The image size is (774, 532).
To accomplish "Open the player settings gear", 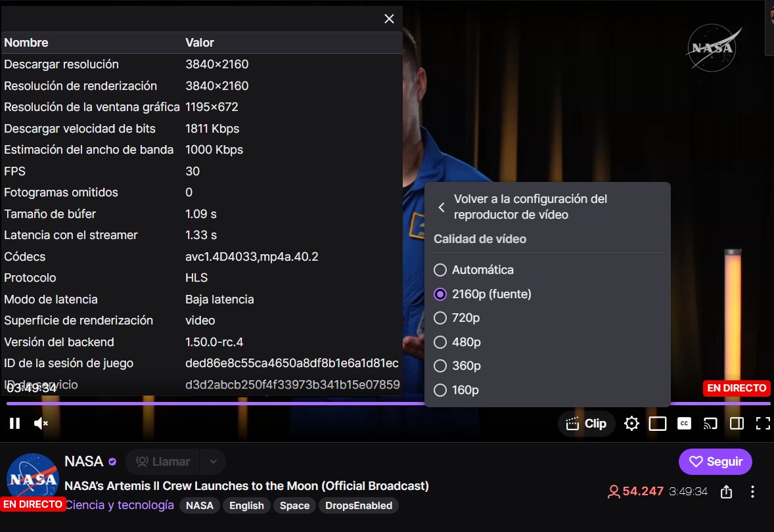I will 631,424.
